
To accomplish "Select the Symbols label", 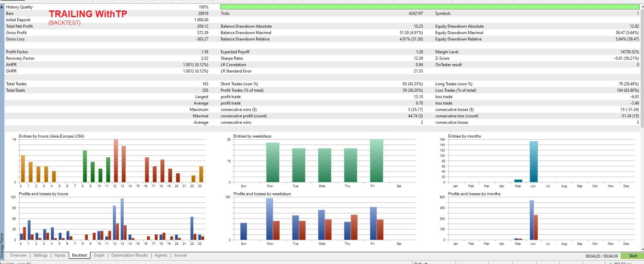I will point(443,13).
